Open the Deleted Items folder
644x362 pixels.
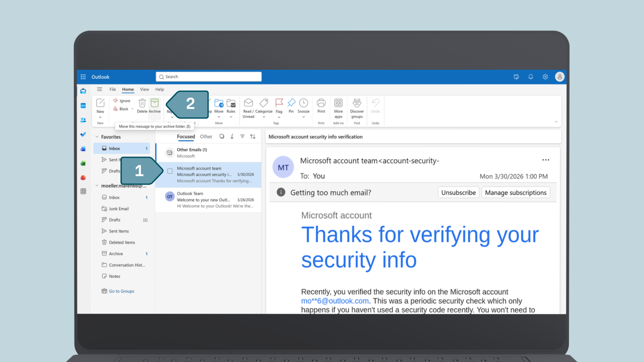pos(122,242)
